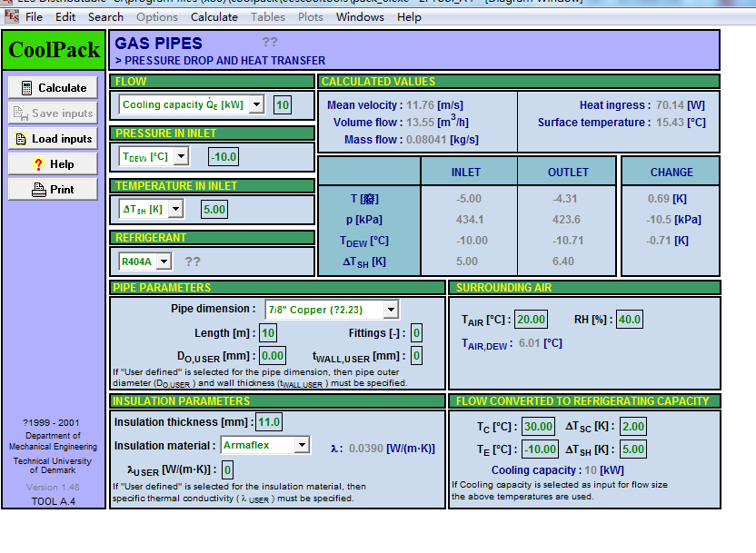
Task: Edit the DO,USER diameter field
Action: (x=273, y=356)
